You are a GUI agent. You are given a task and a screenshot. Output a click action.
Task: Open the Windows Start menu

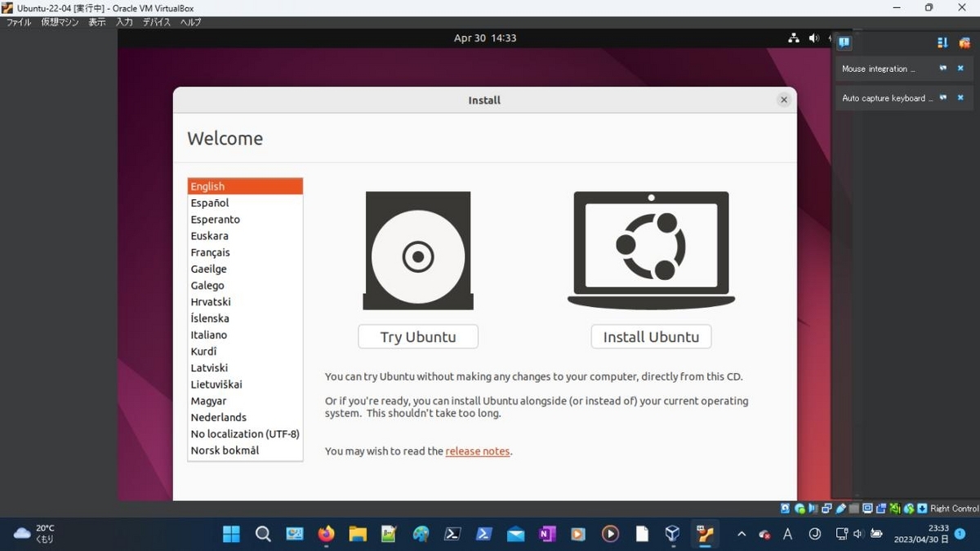click(232, 534)
